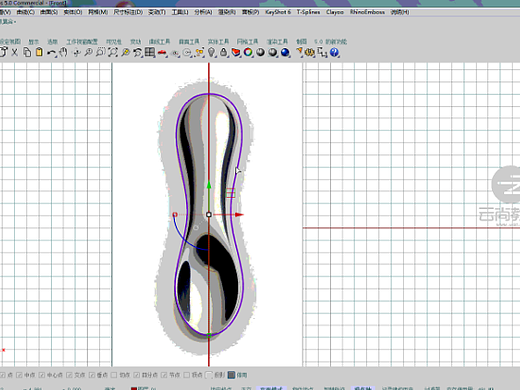Open the 尺寸标注(D) menu

[128, 12]
